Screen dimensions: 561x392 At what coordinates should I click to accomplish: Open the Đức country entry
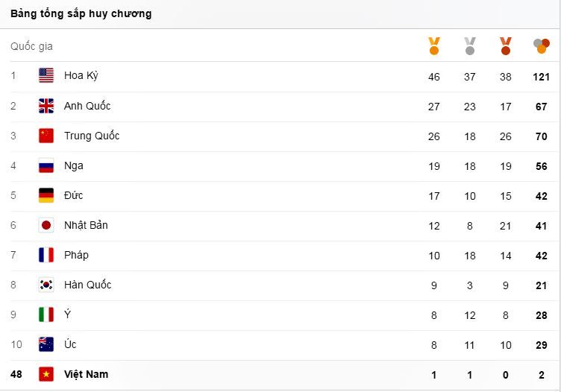click(x=73, y=195)
